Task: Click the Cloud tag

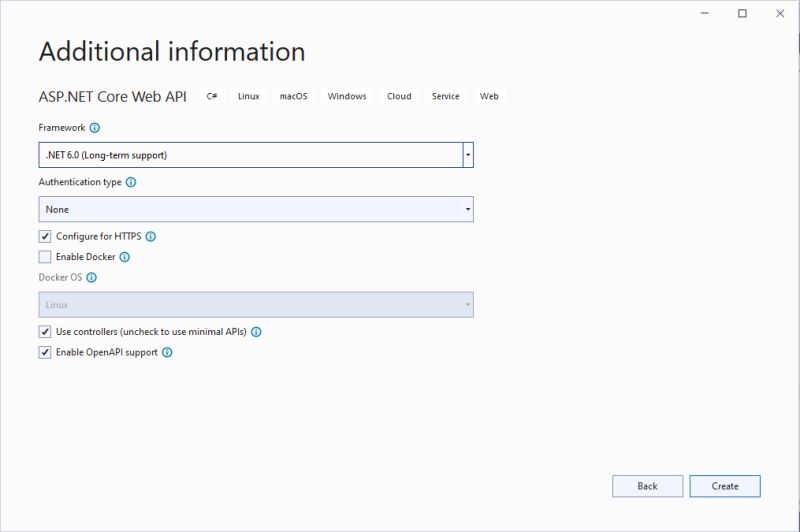Action: (x=399, y=96)
